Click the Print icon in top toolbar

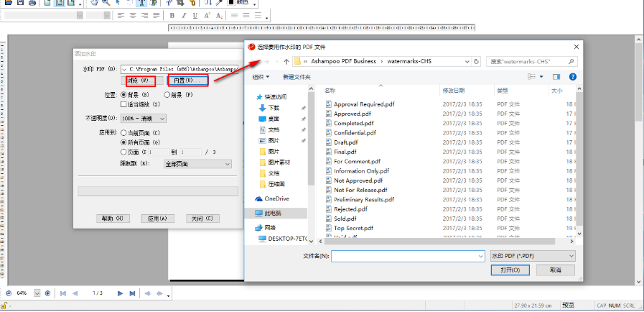coord(32,2)
